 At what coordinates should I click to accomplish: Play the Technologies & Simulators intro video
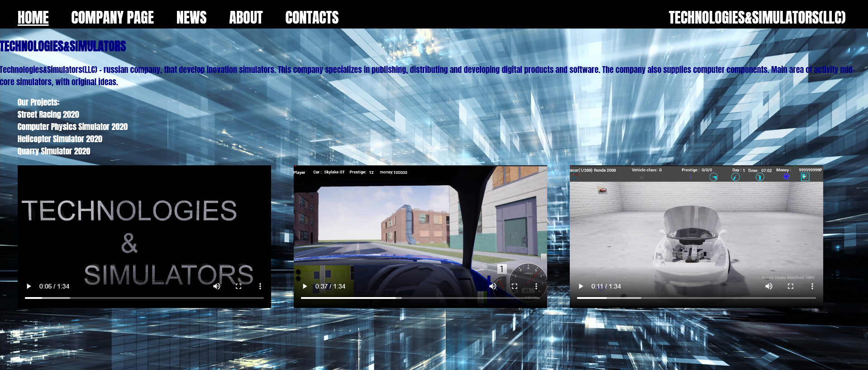[x=29, y=286]
